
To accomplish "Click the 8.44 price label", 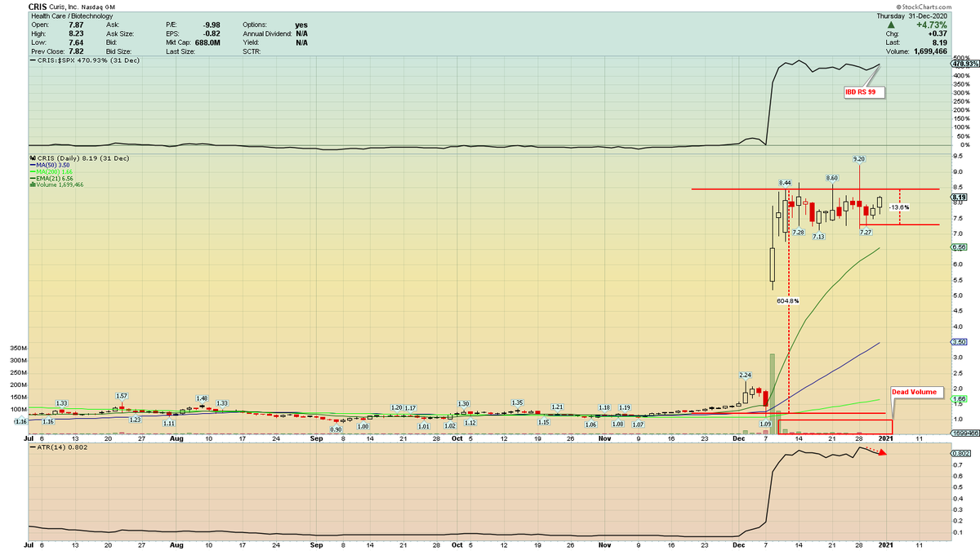I will point(785,181).
